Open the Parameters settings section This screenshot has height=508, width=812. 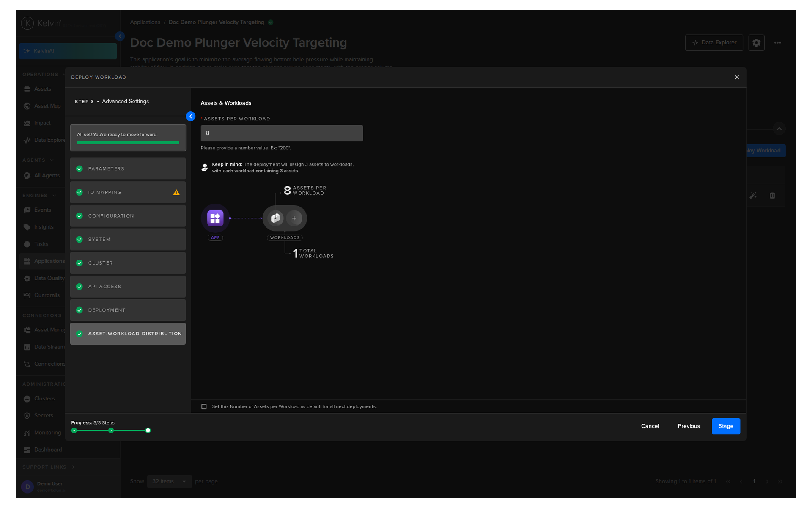pyautogui.click(x=128, y=168)
